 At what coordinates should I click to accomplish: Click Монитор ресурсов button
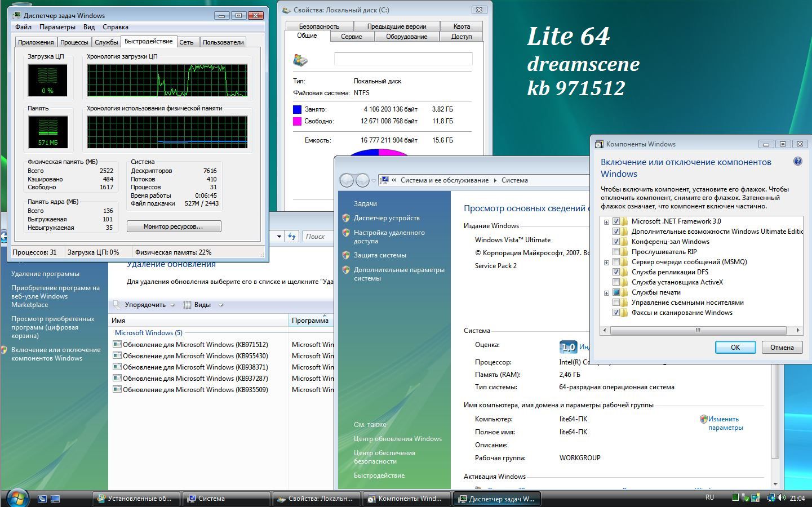pyautogui.click(x=174, y=226)
